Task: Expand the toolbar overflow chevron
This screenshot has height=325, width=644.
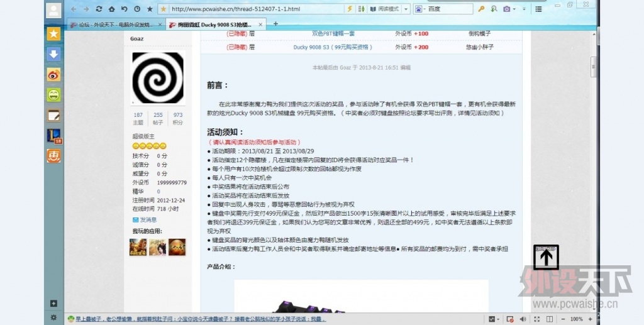Action: (x=524, y=9)
